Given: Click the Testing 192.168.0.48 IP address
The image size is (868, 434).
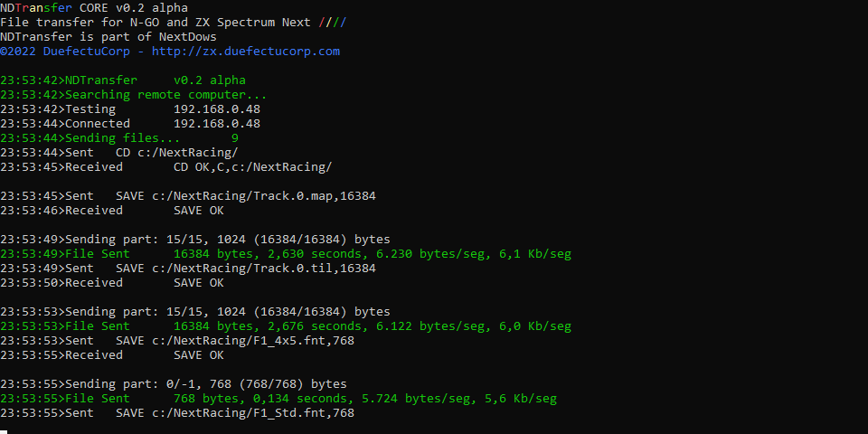Looking at the screenshot, I should click(216, 109).
